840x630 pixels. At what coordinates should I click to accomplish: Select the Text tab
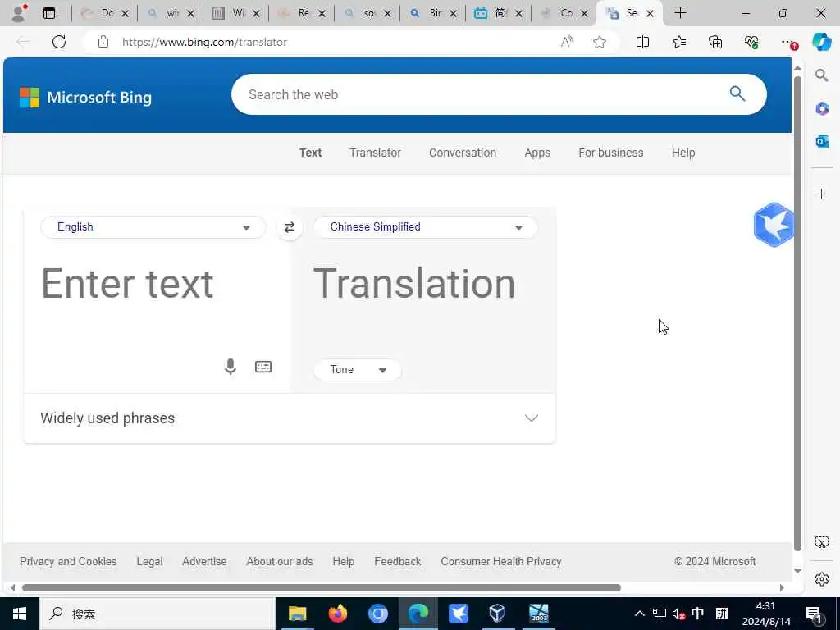pos(310,153)
